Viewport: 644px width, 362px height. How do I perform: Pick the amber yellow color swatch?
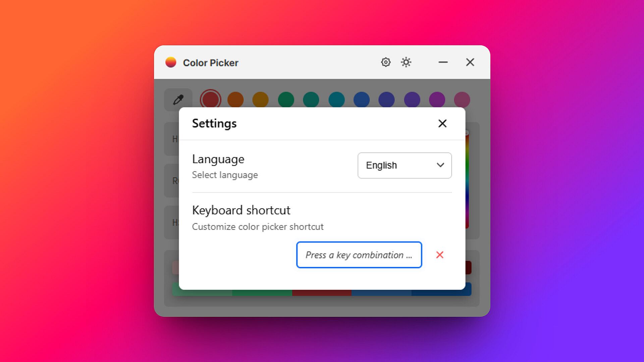(x=261, y=100)
